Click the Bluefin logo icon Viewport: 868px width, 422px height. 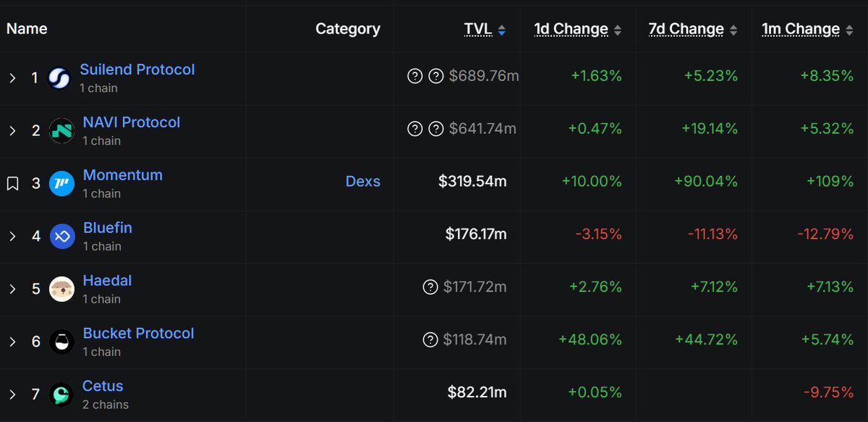click(x=61, y=237)
